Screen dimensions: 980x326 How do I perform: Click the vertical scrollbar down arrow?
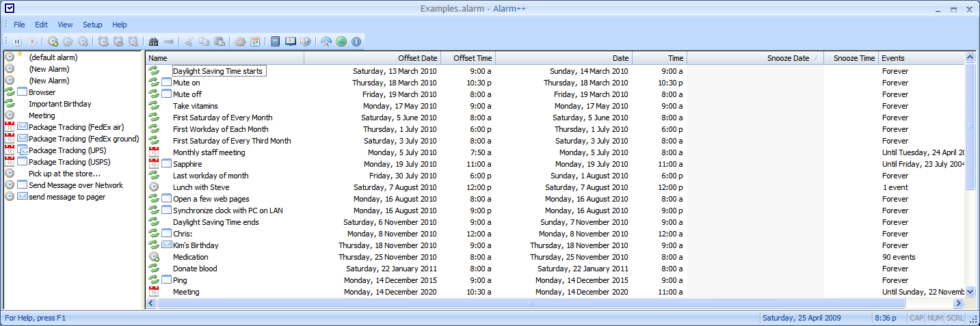point(970,292)
